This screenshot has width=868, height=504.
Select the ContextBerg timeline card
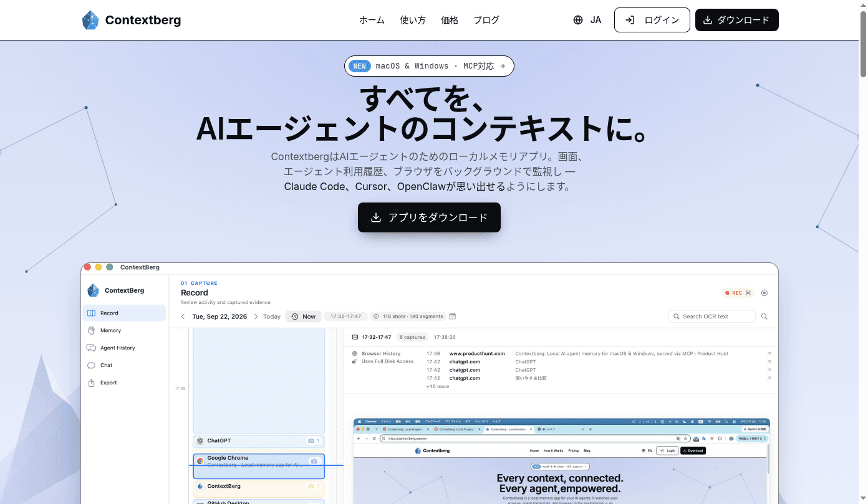coord(259,488)
